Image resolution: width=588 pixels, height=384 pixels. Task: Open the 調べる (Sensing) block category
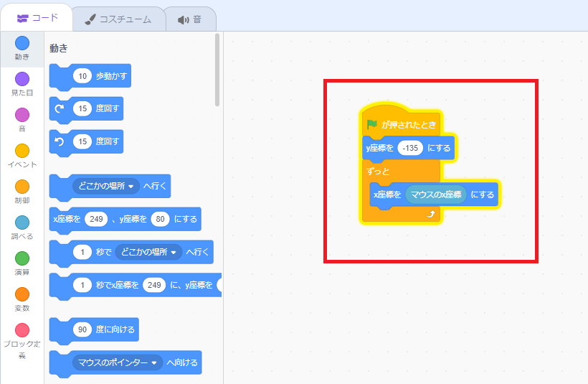pos(22,223)
